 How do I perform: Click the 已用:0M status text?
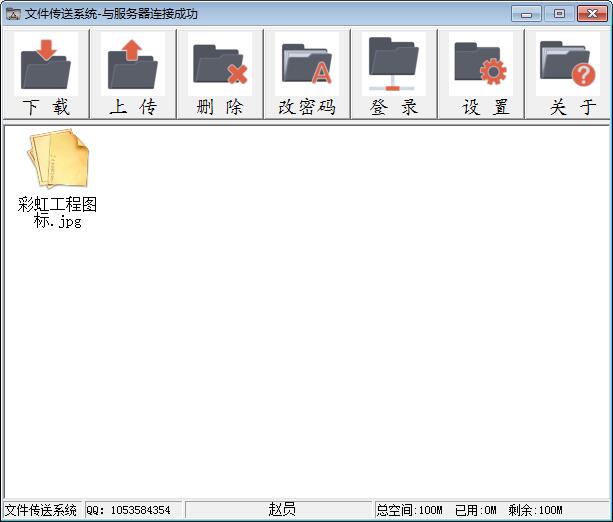475,510
